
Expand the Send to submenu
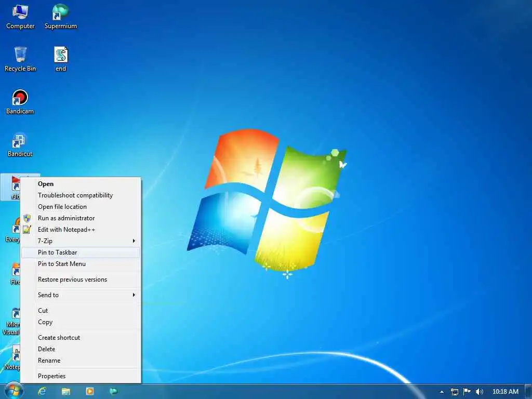pyautogui.click(x=81, y=295)
